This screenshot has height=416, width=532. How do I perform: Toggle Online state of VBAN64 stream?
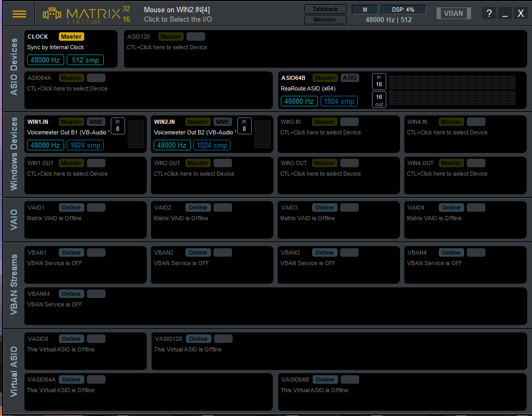[71, 294]
